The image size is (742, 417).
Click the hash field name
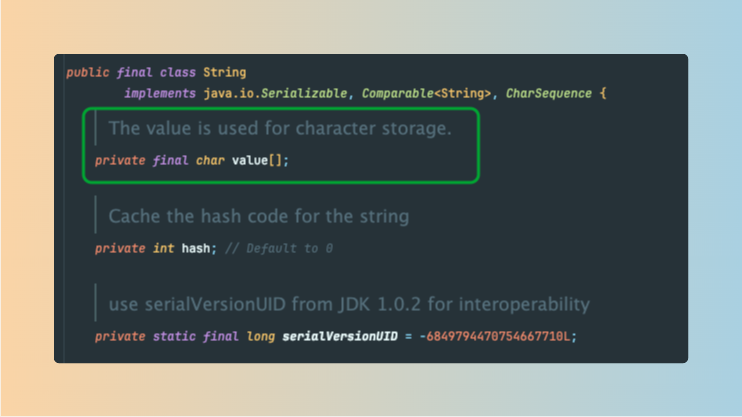[196, 248]
